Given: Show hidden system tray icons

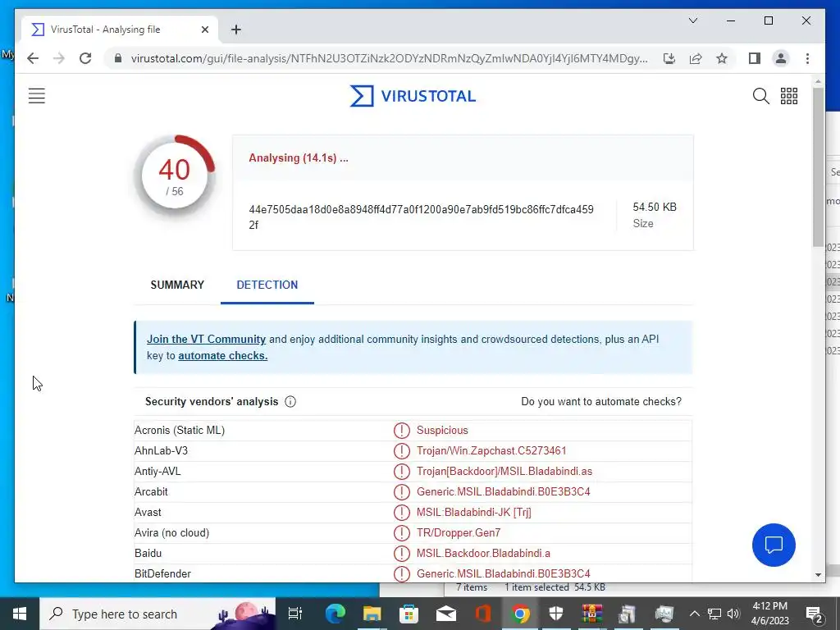Looking at the screenshot, I should tap(694, 614).
